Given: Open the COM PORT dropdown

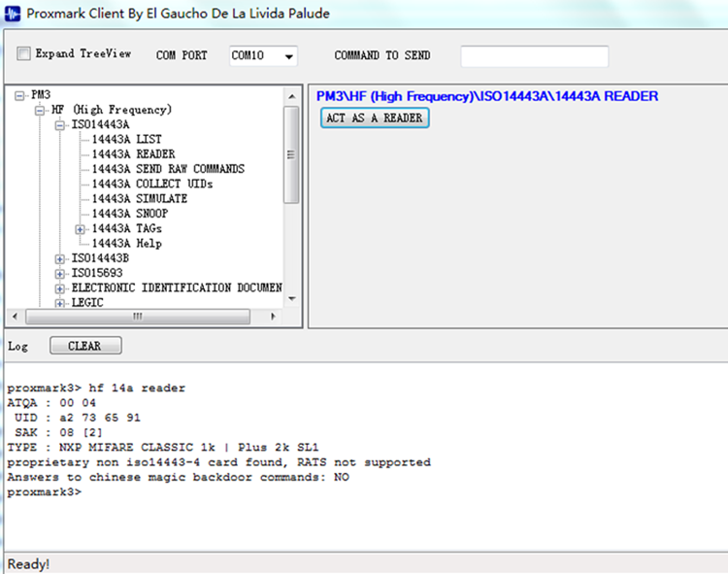Looking at the screenshot, I should pos(288,56).
